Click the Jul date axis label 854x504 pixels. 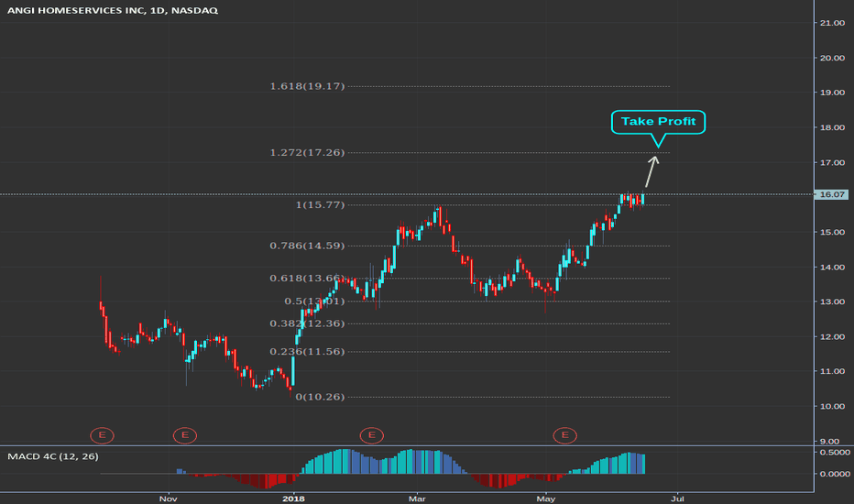coord(677,499)
